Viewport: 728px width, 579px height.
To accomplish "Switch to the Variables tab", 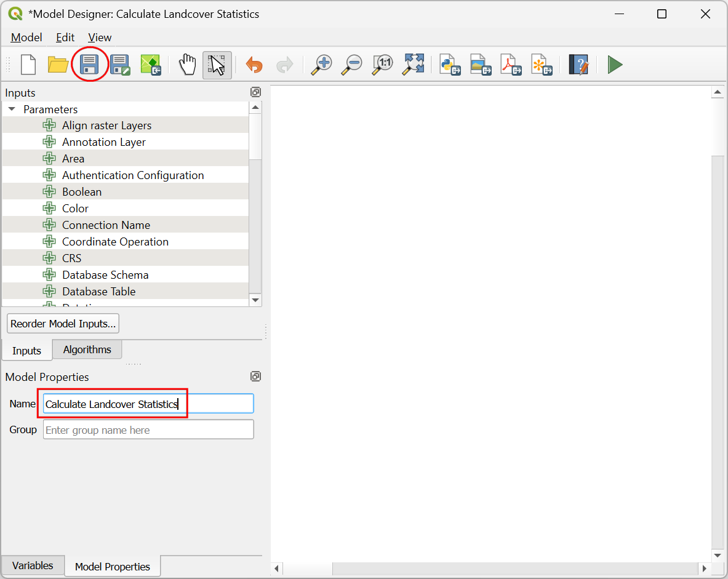I will (33, 565).
